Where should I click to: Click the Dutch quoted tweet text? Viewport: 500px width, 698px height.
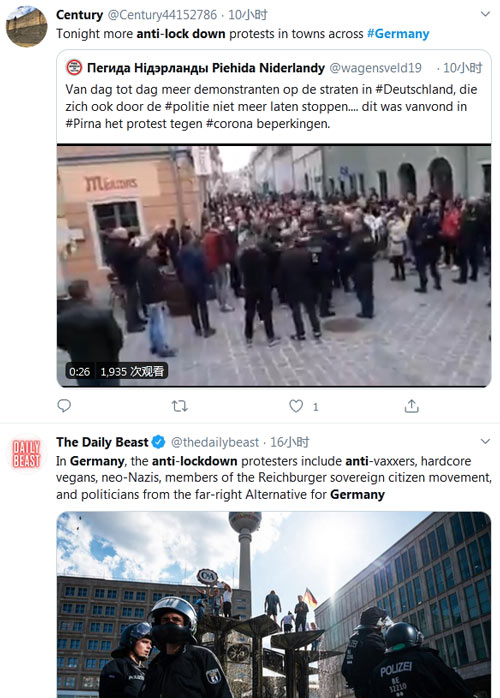coord(271,106)
